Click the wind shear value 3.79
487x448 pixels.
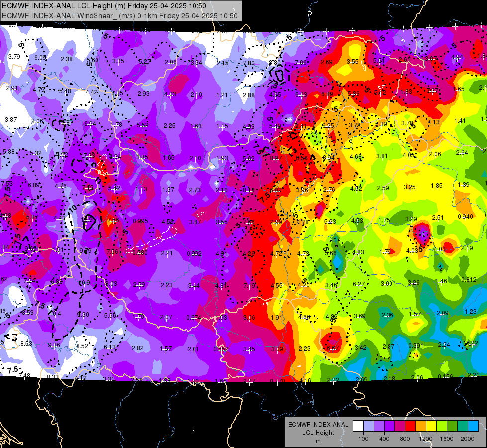[x=14, y=57]
